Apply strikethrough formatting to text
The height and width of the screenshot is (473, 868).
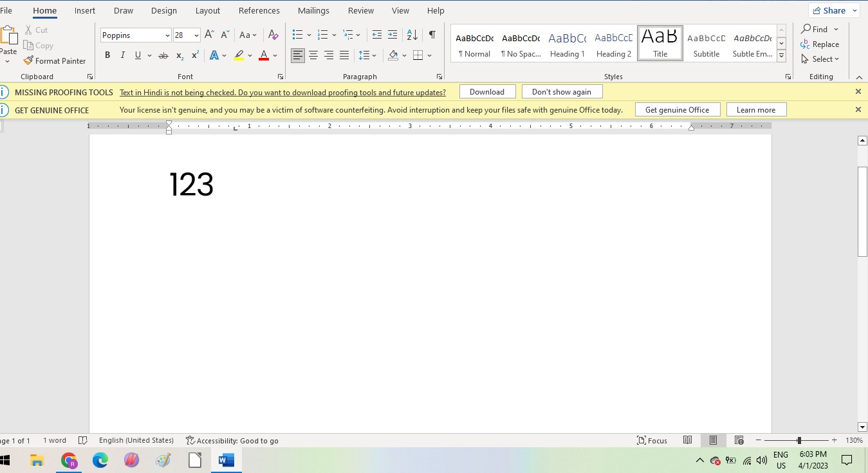[163, 56]
